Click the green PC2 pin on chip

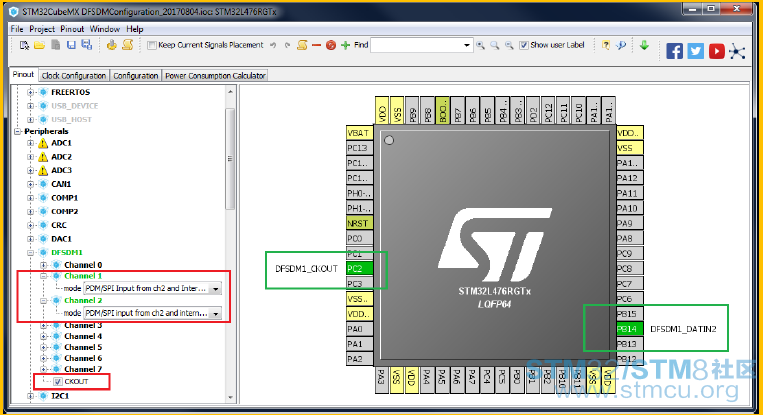click(359, 269)
